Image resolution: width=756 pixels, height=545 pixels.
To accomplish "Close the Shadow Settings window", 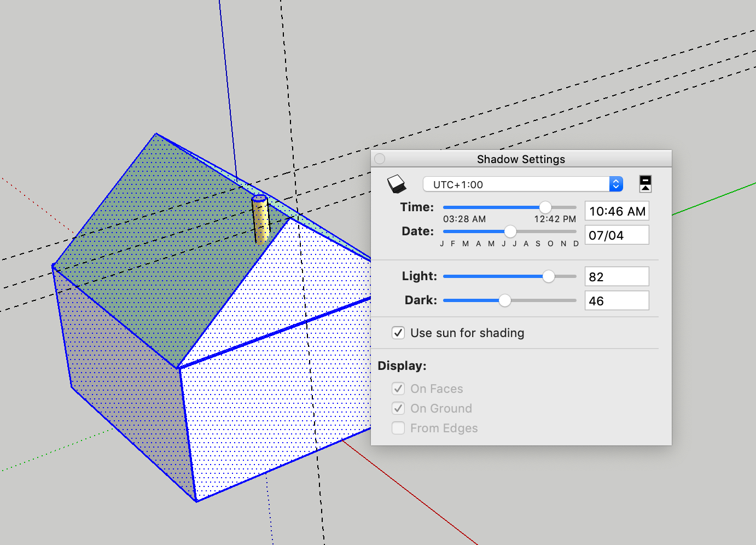I will pyautogui.click(x=380, y=159).
